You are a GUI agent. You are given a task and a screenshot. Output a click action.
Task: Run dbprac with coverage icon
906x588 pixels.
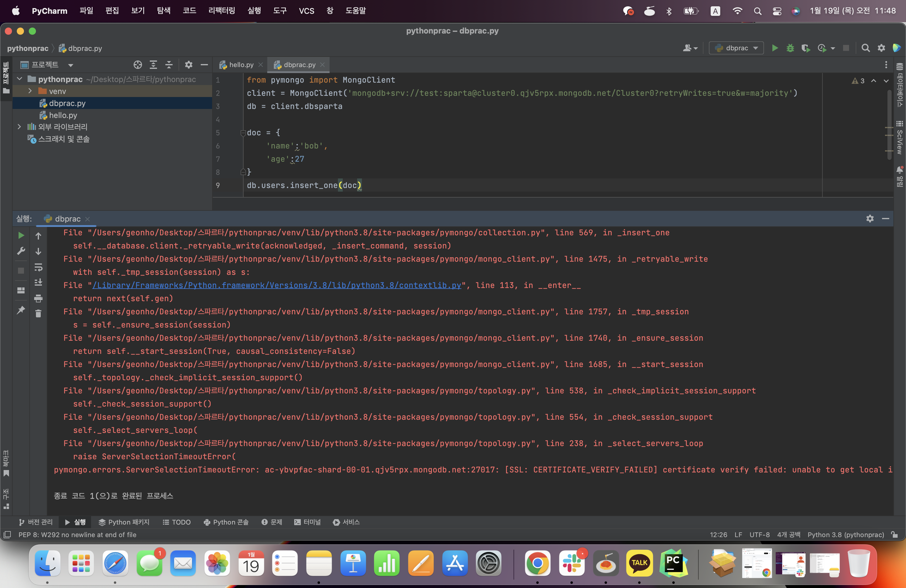806,48
